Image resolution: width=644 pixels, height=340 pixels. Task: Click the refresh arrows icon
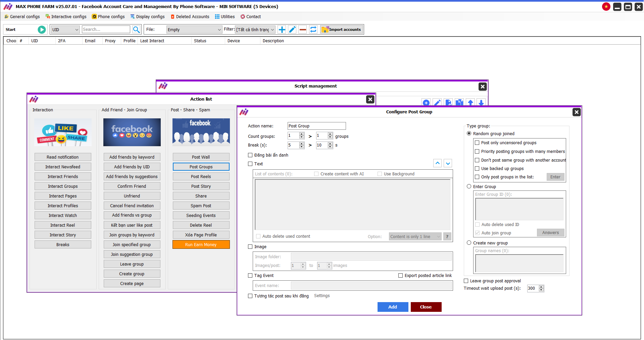(x=313, y=30)
